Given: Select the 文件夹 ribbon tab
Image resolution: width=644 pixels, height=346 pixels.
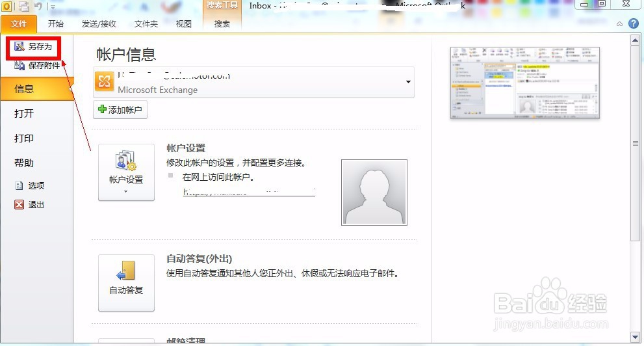Looking at the screenshot, I should pos(146,24).
